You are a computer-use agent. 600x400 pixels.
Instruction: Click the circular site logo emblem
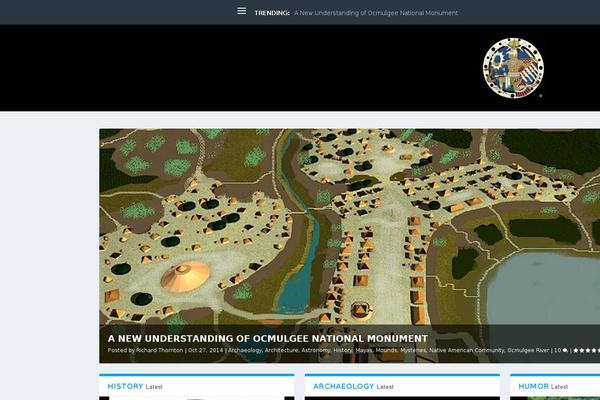(513, 68)
